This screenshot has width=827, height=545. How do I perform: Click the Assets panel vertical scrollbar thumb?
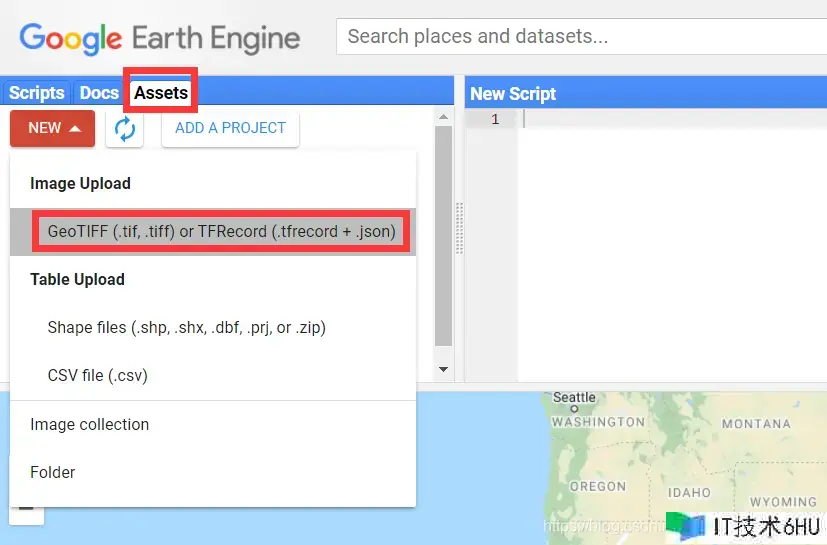click(x=444, y=236)
